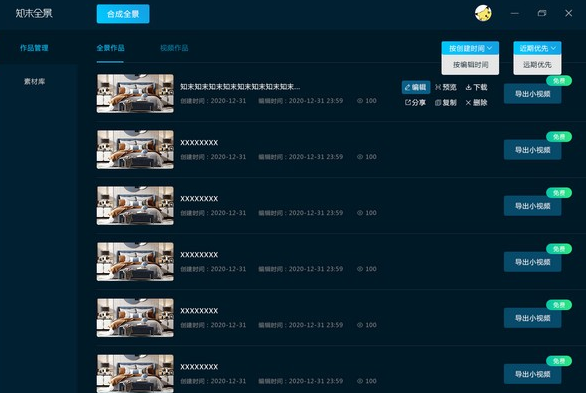Switch to the 视频作品 tab

174,48
